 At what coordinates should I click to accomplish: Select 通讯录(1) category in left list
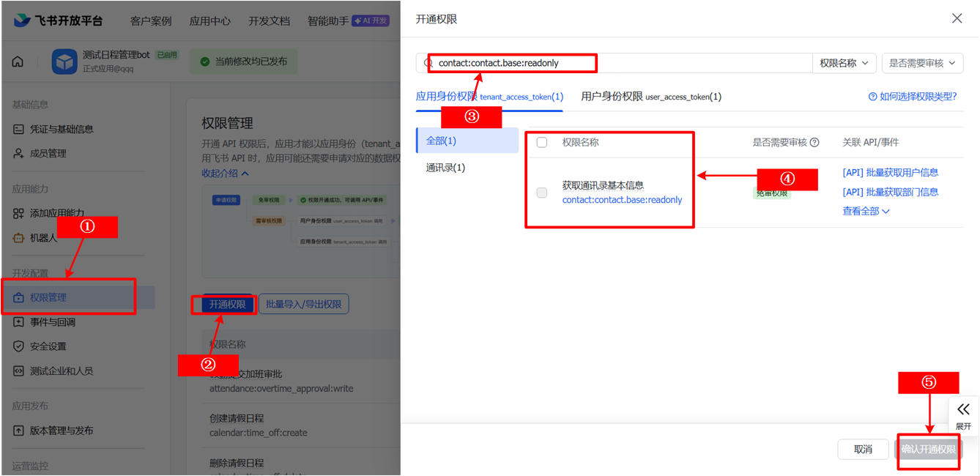(445, 168)
